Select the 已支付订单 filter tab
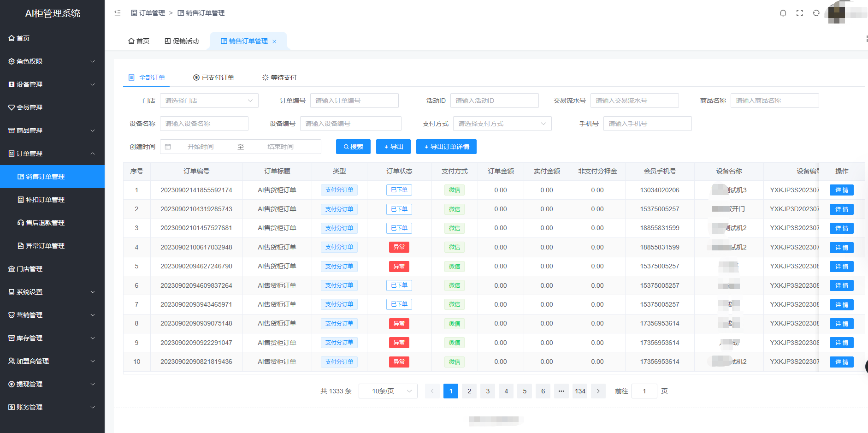This screenshot has height=433, width=868. tap(213, 77)
